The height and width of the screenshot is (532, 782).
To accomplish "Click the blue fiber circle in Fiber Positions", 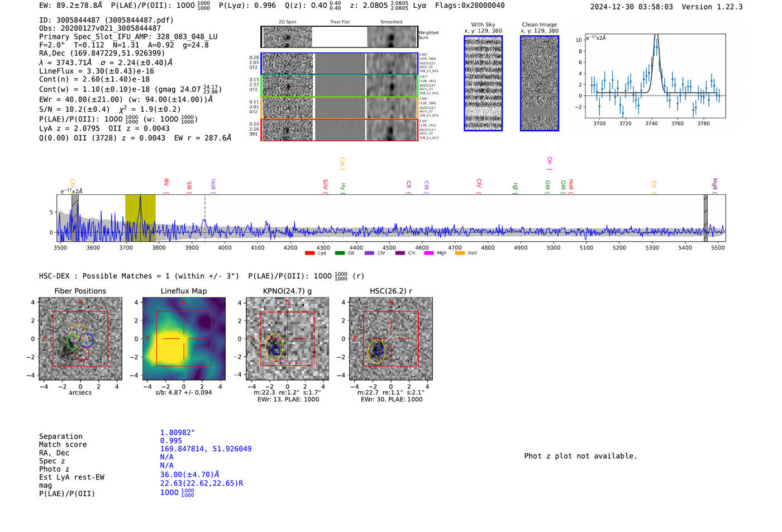I will click(86, 339).
